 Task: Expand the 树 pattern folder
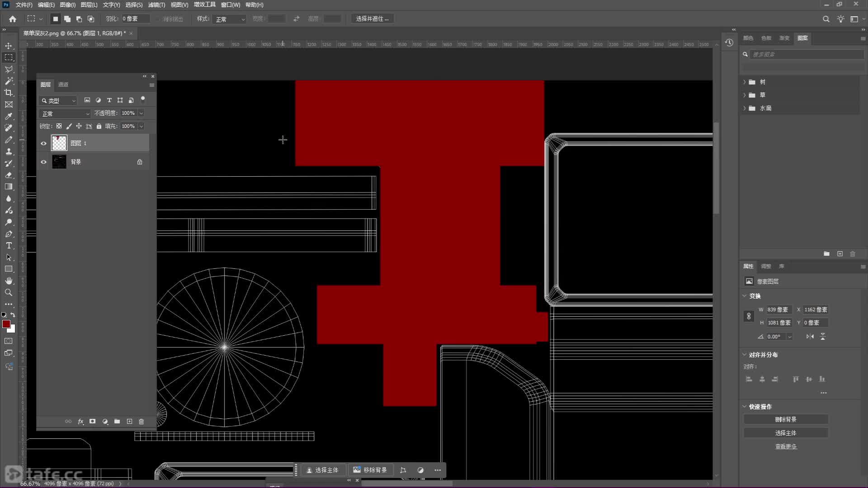(x=745, y=82)
